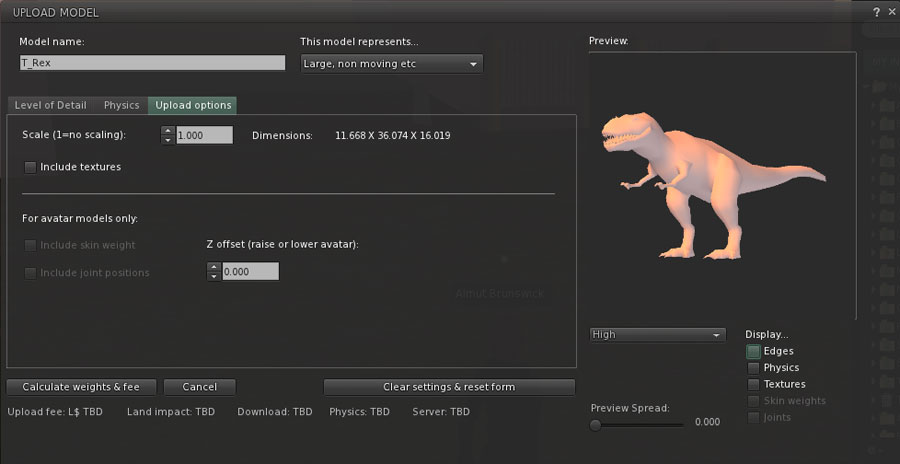900x464 pixels.
Task: Select the Upload options tab
Action: pos(191,105)
